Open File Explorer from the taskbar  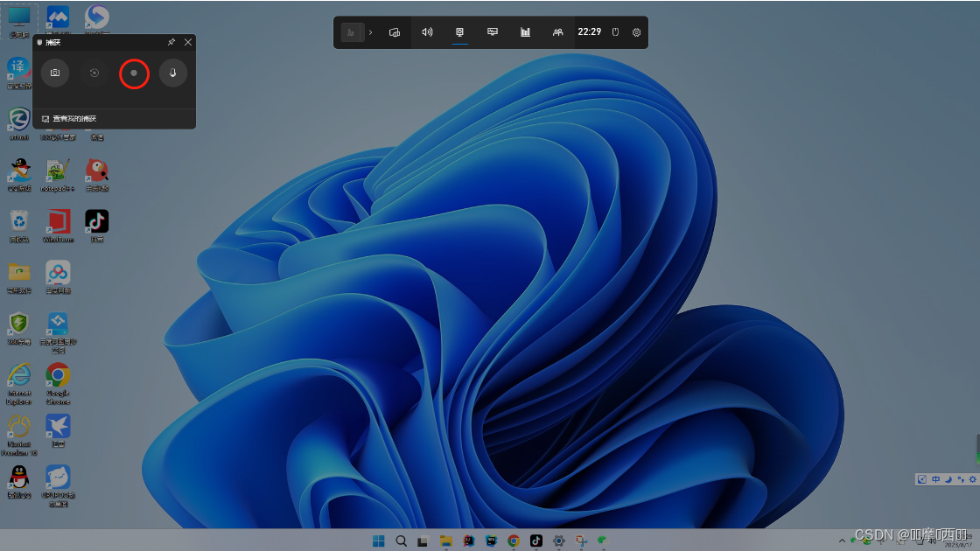tap(445, 541)
